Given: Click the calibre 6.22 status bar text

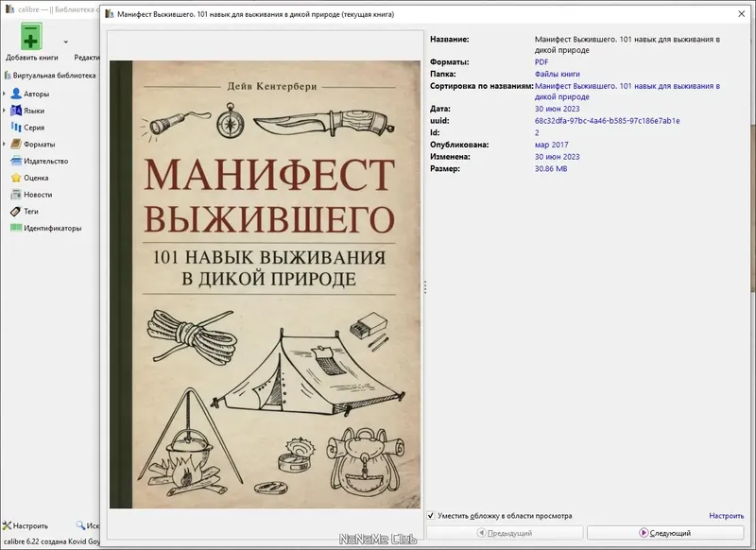Looking at the screenshot, I should pos(52,541).
